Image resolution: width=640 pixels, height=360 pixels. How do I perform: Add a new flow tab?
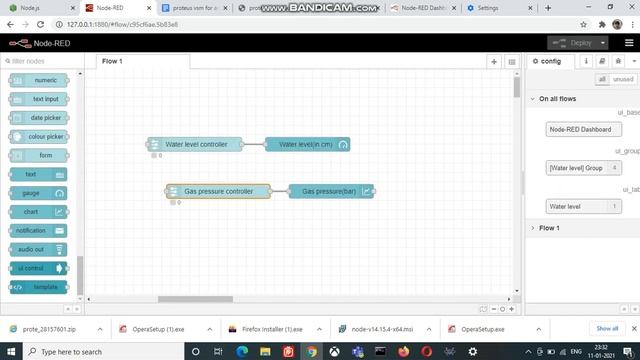494,62
